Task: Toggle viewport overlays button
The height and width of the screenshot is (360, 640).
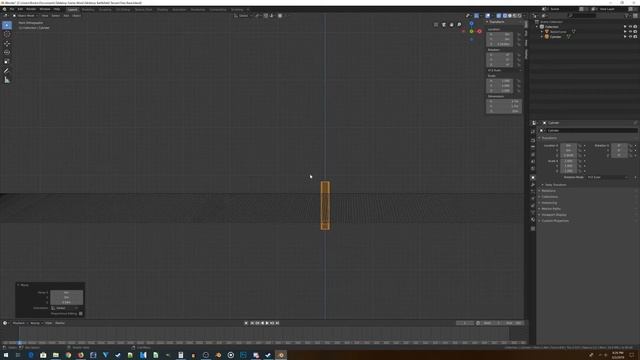Action: [x=488, y=16]
